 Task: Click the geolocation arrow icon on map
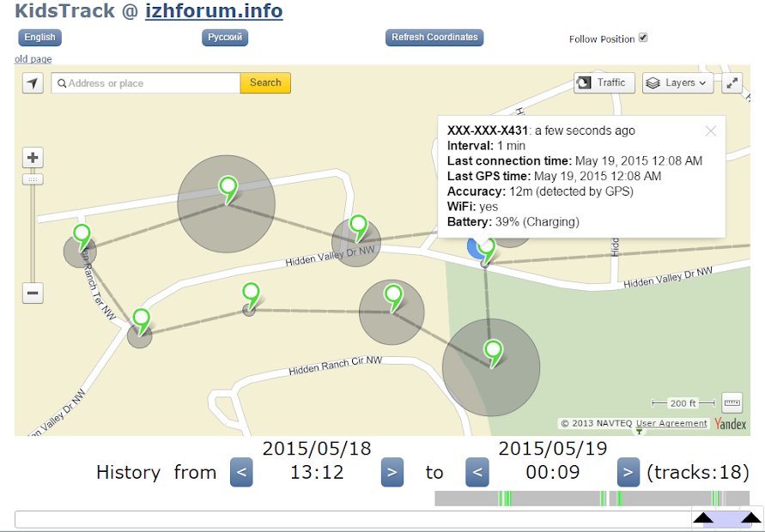click(x=33, y=83)
